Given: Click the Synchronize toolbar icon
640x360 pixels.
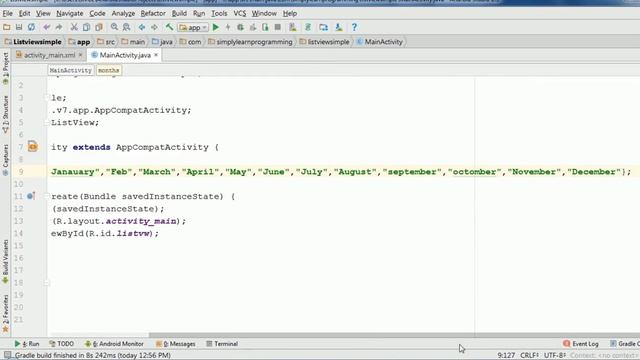Looking at the screenshot, I should click(31, 27).
